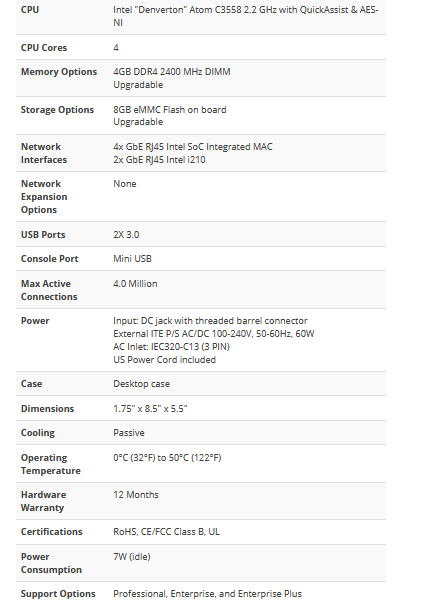Select the Storage Options row label
447x607 pixels.
57,110
